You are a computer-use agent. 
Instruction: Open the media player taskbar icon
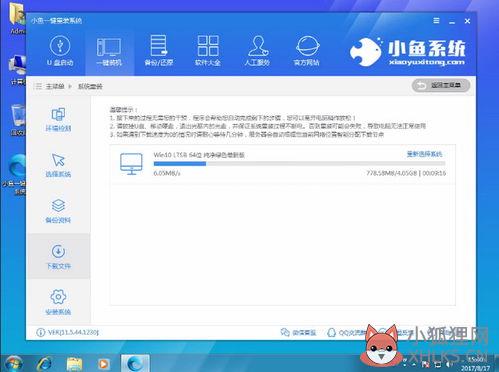[103, 364]
